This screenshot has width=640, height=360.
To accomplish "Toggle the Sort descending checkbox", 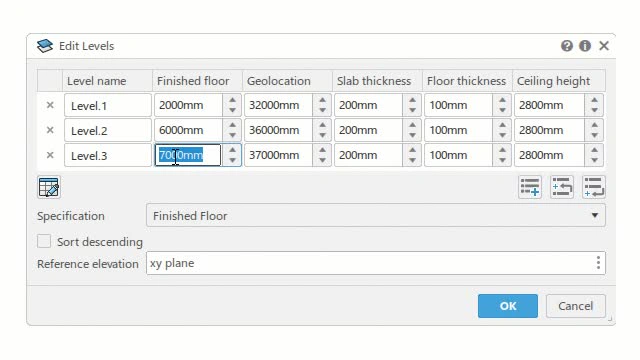I will tap(44, 241).
